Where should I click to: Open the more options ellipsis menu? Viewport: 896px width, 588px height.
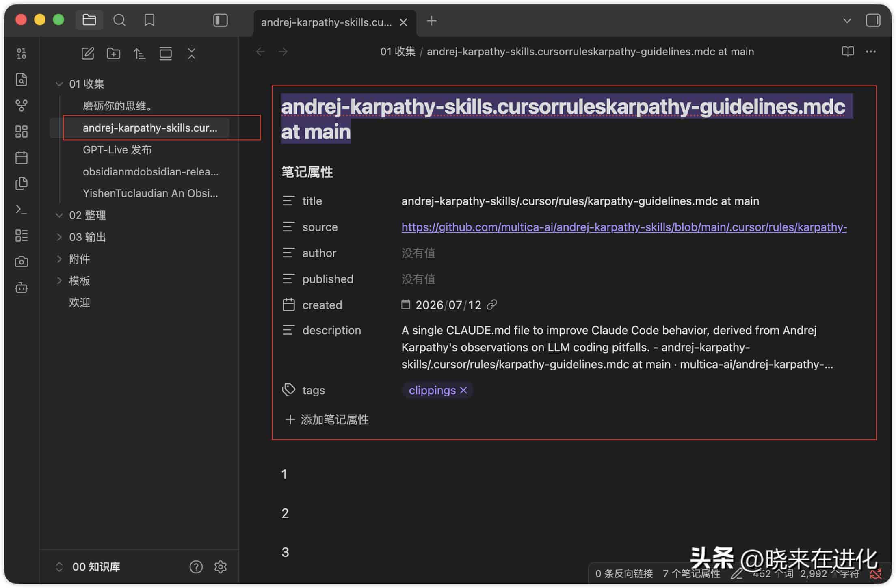pyautogui.click(x=870, y=52)
